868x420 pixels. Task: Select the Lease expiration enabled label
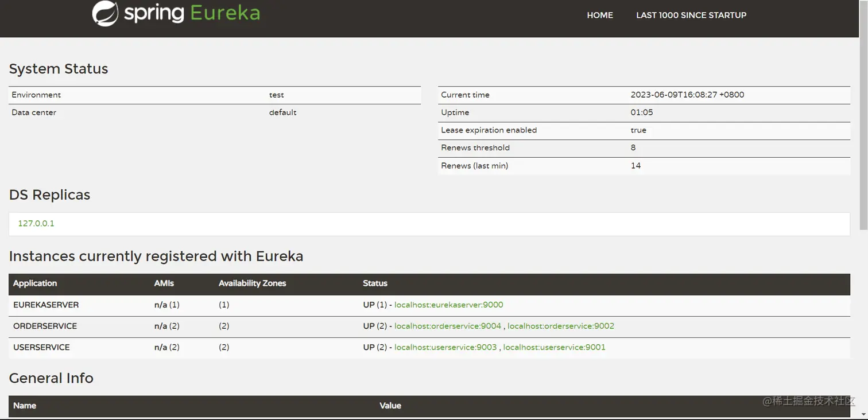pyautogui.click(x=489, y=130)
